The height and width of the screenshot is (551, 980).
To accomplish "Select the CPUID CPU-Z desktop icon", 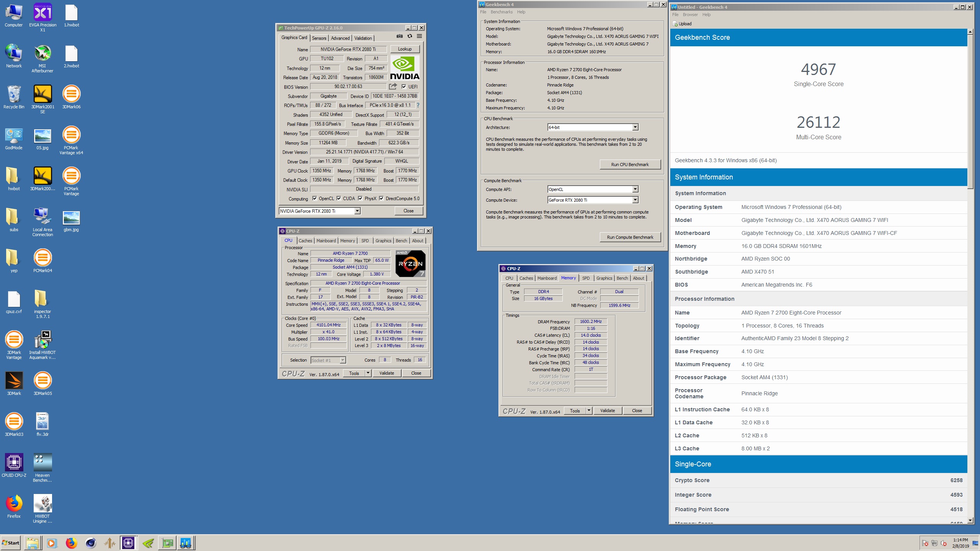I will (x=14, y=465).
